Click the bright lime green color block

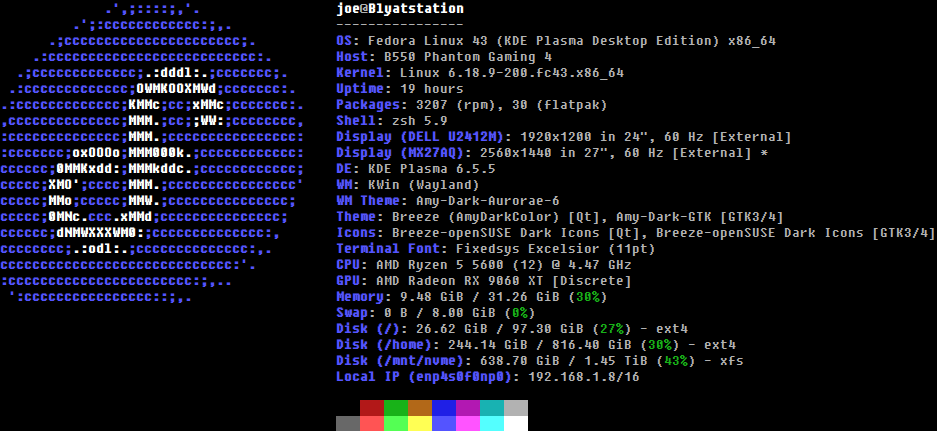396,423
